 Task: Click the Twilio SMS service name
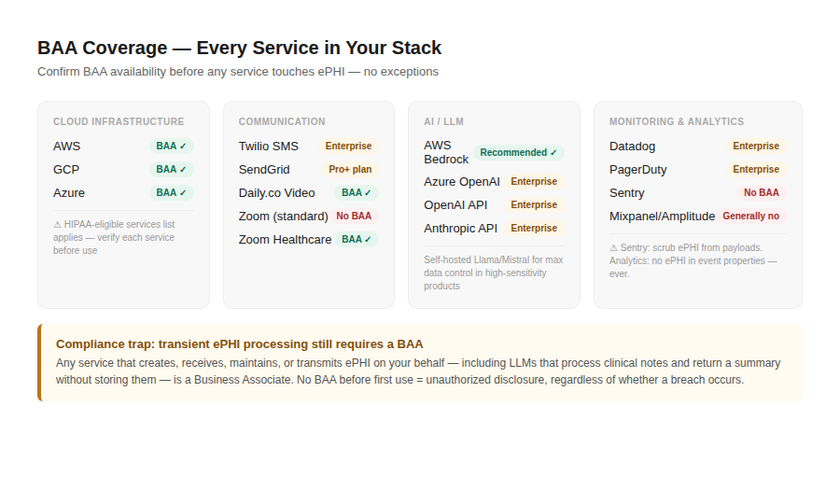[269, 147]
